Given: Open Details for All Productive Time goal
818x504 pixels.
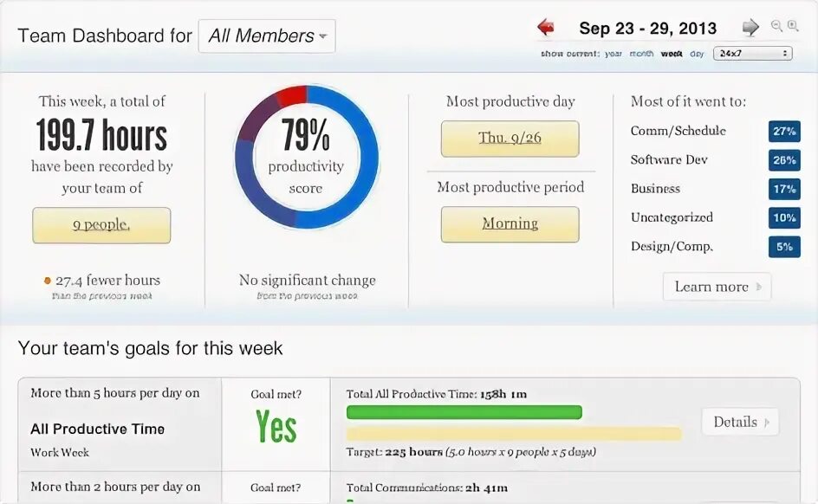Looking at the screenshot, I should tap(740, 422).
